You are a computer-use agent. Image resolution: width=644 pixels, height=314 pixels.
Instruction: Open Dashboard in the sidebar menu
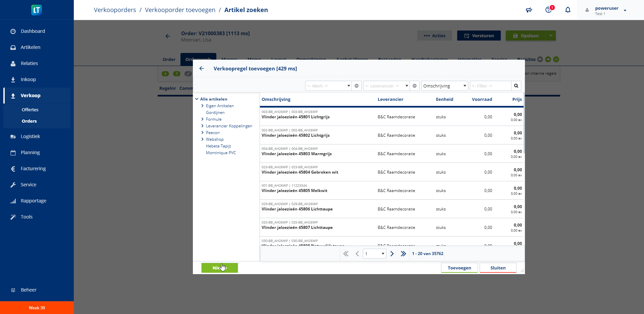click(33, 31)
